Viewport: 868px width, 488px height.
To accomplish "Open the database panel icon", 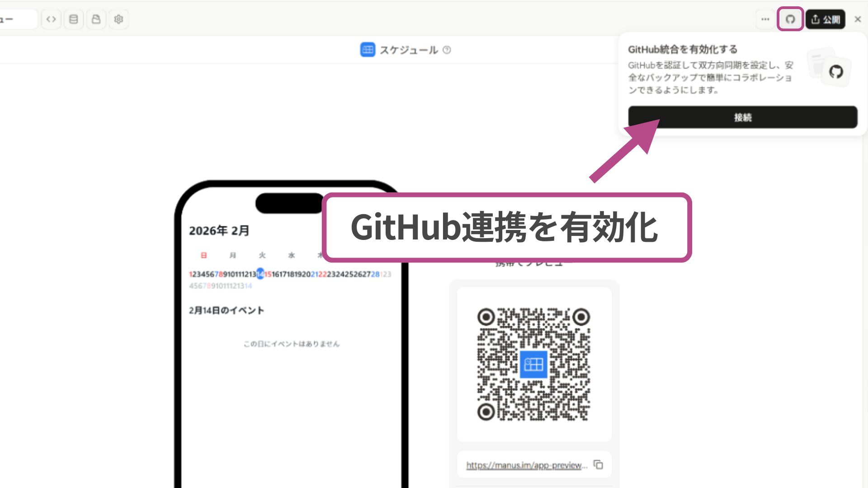I will pyautogui.click(x=73, y=19).
